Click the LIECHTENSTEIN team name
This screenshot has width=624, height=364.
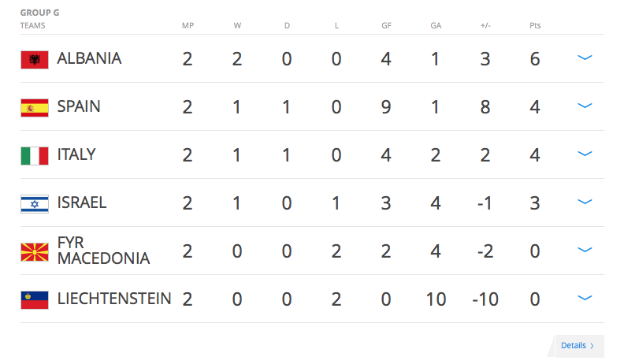[x=114, y=299]
